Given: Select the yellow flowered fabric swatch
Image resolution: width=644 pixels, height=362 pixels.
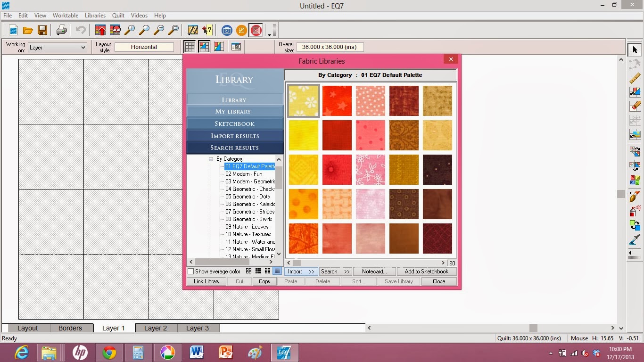Looking at the screenshot, I should (x=303, y=100).
